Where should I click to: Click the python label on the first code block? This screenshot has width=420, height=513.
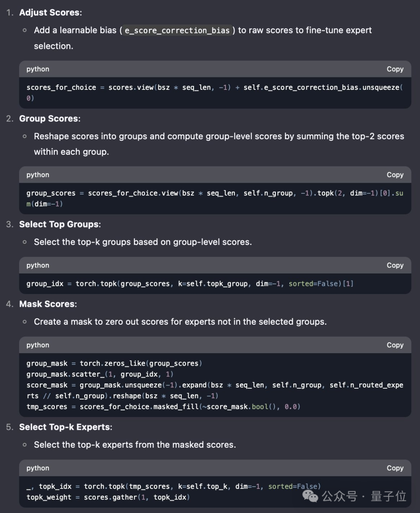click(x=37, y=69)
